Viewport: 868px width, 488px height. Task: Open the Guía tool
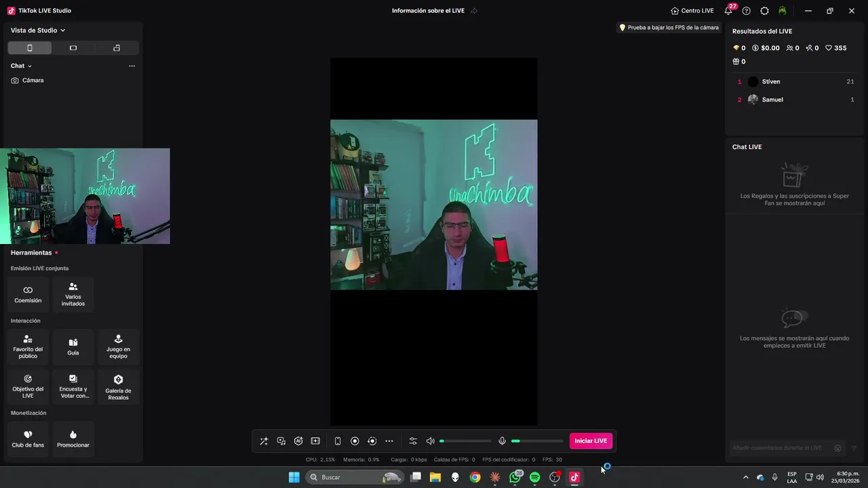73,346
